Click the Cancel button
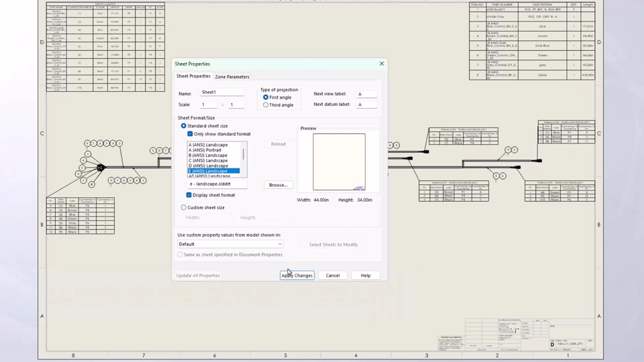Viewport: 644px width, 362px height. pyautogui.click(x=333, y=276)
